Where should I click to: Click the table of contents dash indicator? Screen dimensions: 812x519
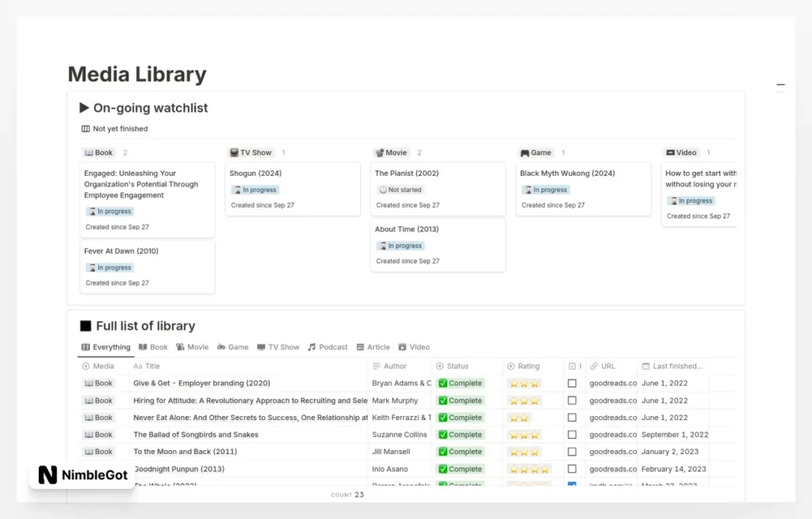[x=780, y=85]
